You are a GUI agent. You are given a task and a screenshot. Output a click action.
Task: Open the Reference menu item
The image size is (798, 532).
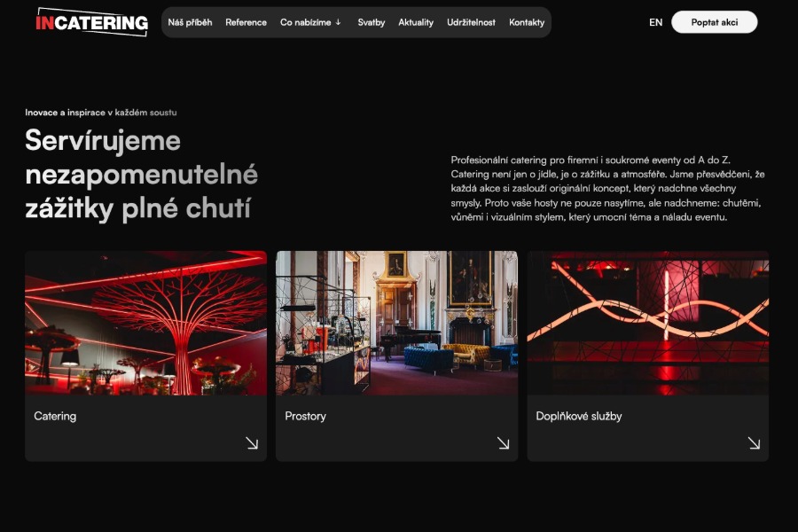[x=246, y=22]
